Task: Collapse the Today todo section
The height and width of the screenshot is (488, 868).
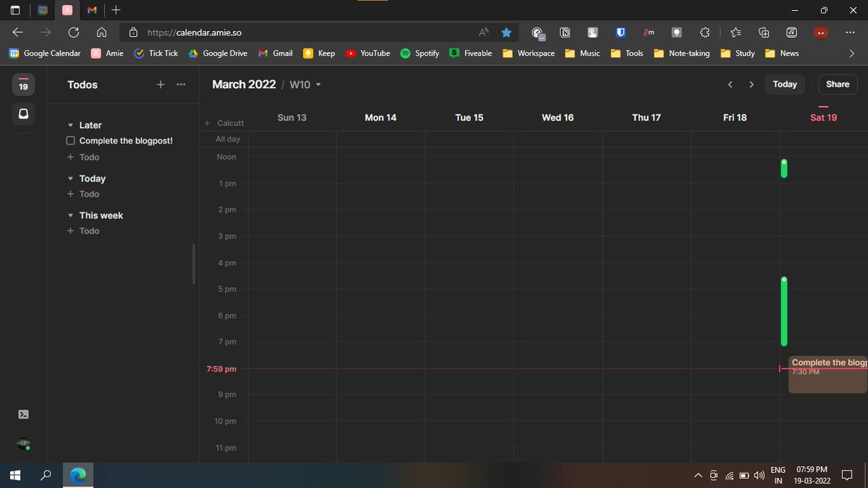Action: pyautogui.click(x=70, y=179)
